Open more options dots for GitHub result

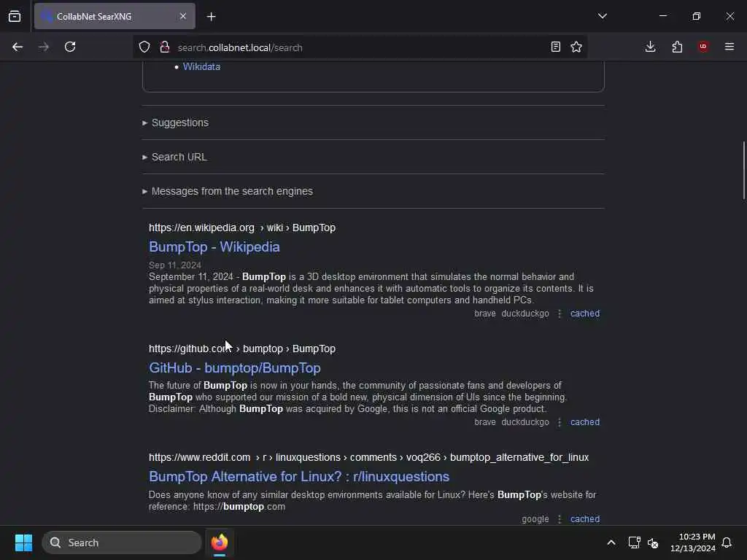(560, 422)
